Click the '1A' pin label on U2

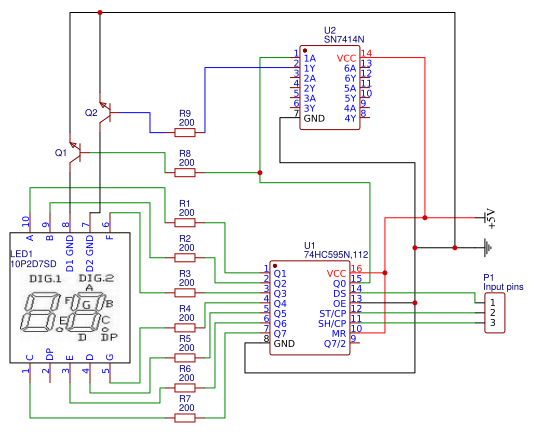(x=310, y=59)
